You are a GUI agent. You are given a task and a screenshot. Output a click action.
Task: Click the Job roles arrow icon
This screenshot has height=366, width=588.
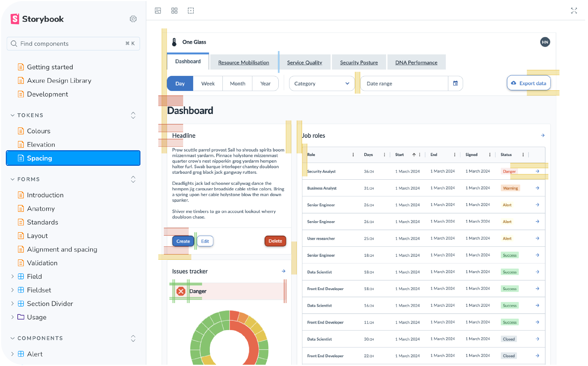[543, 135]
